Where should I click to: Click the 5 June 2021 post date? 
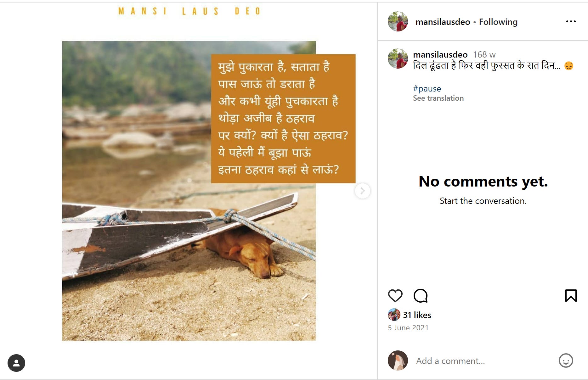pyautogui.click(x=408, y=327)
